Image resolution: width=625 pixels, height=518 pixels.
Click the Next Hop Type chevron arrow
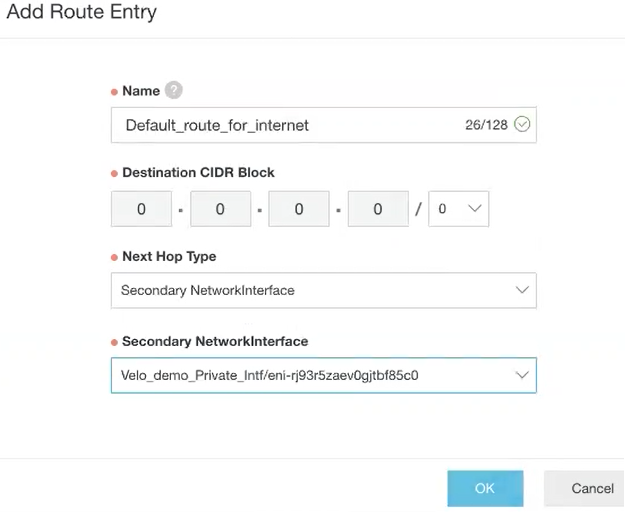coord(521,290)
